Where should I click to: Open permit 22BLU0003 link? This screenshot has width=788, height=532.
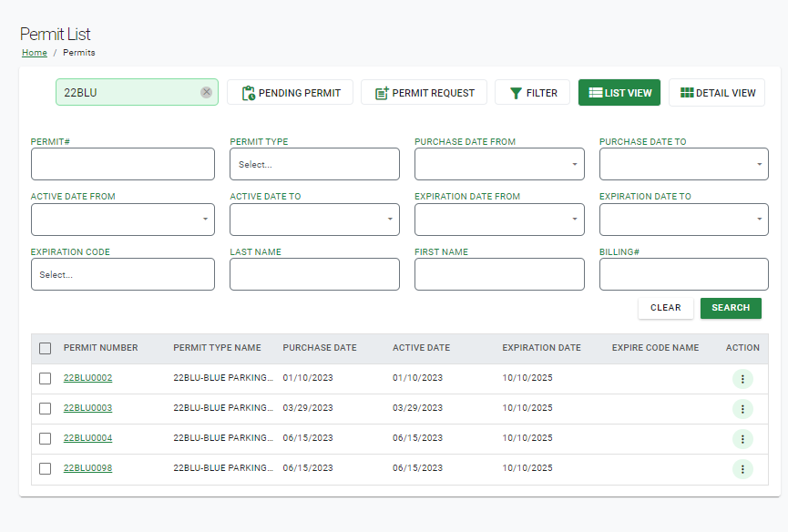pyautogui.click(x=88, y=408)
